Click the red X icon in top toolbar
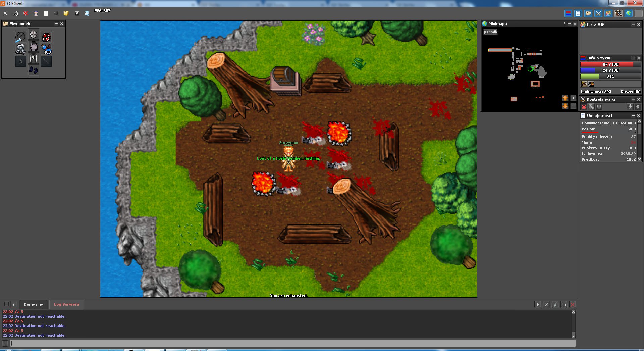Image resolution: width=644 pixels, height=351 pixels. (25, 13)
